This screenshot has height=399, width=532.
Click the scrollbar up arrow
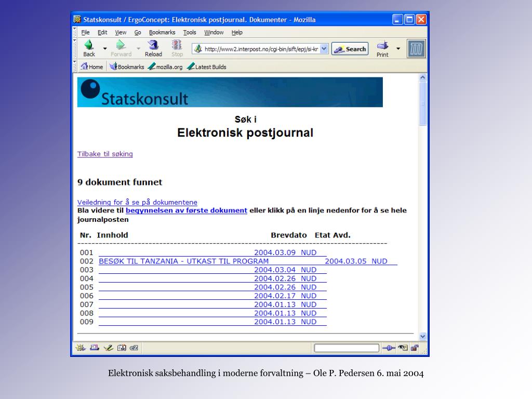pyautogui.click(x=423, y=77)
